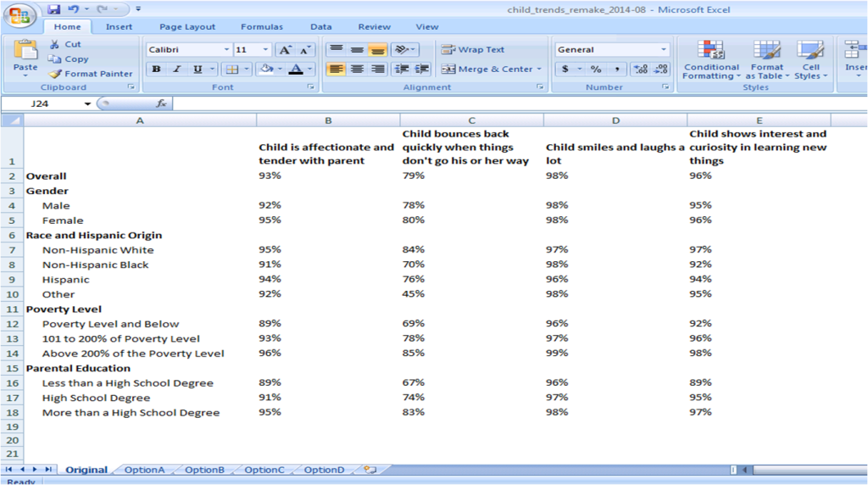868x485 pixels.
Task: Apply Accounting number format dollar sign
Action: click(x=565, y=70)
